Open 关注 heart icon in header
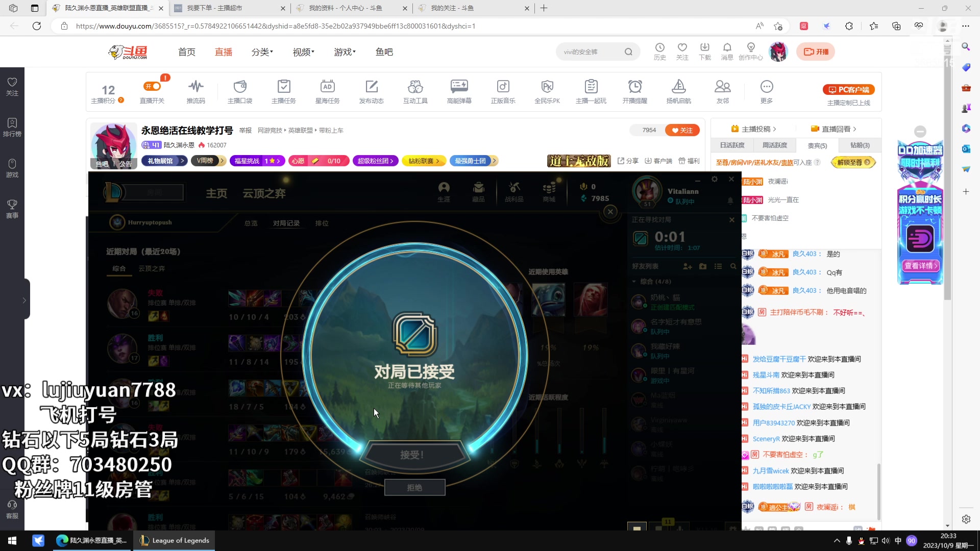The image size is (980, 551). coord(682,52)
